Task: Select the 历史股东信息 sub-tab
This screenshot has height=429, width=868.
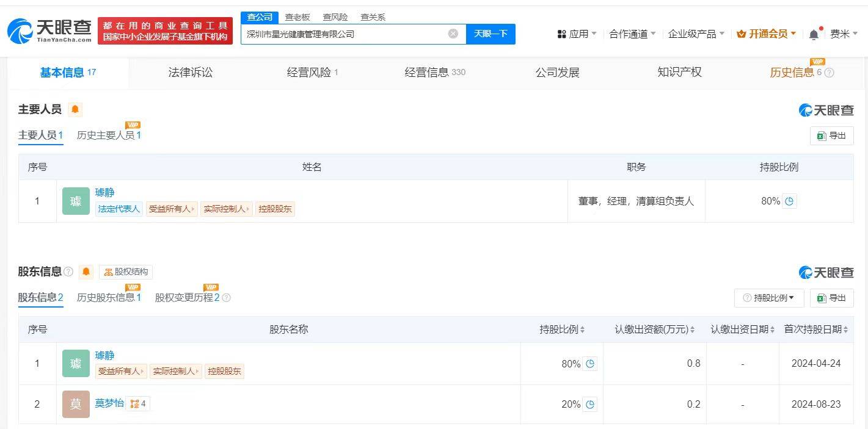Action: [x=109, y=298]
